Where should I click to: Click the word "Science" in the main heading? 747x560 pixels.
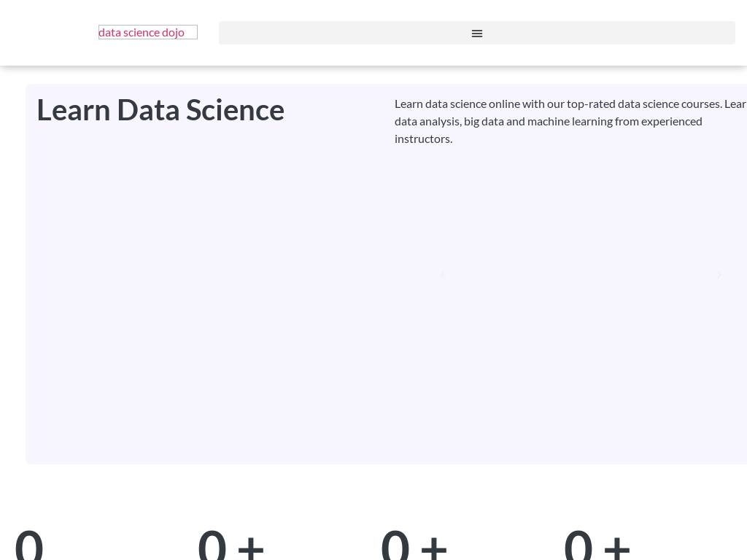[x=235, y=110]
